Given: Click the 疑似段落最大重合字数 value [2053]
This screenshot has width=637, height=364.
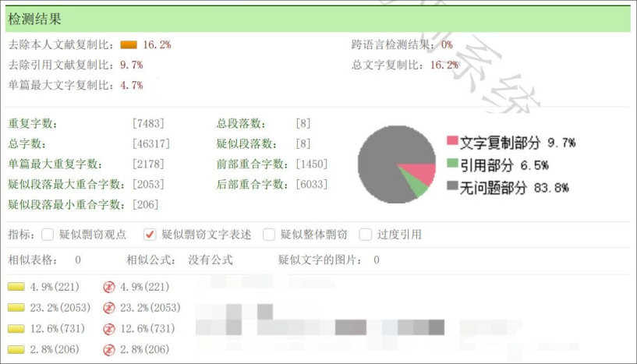Looking at the screenshot, I should click(148, 185).
